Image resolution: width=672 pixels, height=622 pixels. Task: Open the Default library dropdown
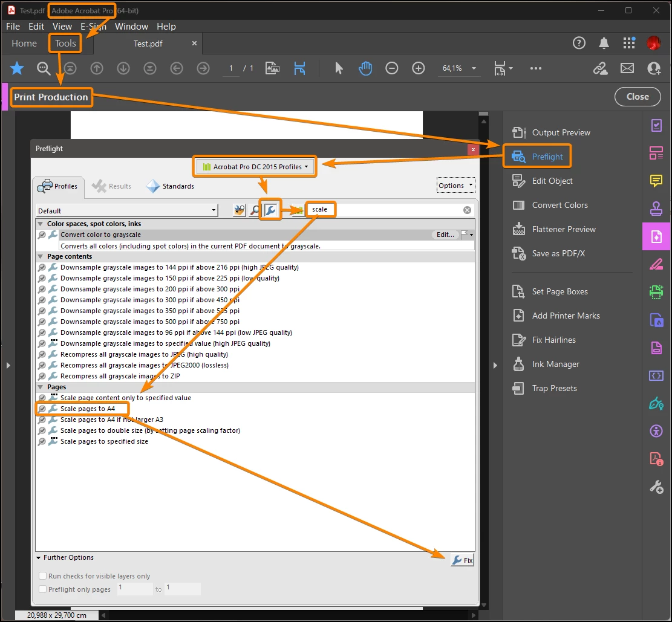127,210
